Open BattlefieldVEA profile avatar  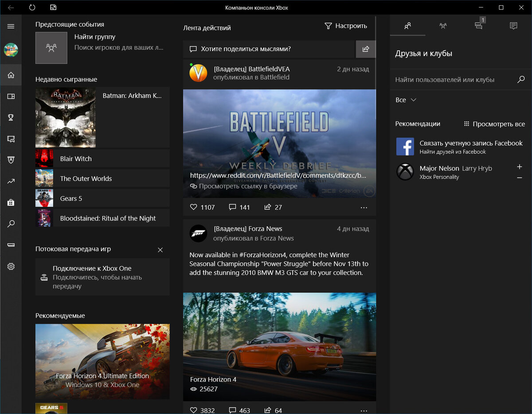pos(198,73)
